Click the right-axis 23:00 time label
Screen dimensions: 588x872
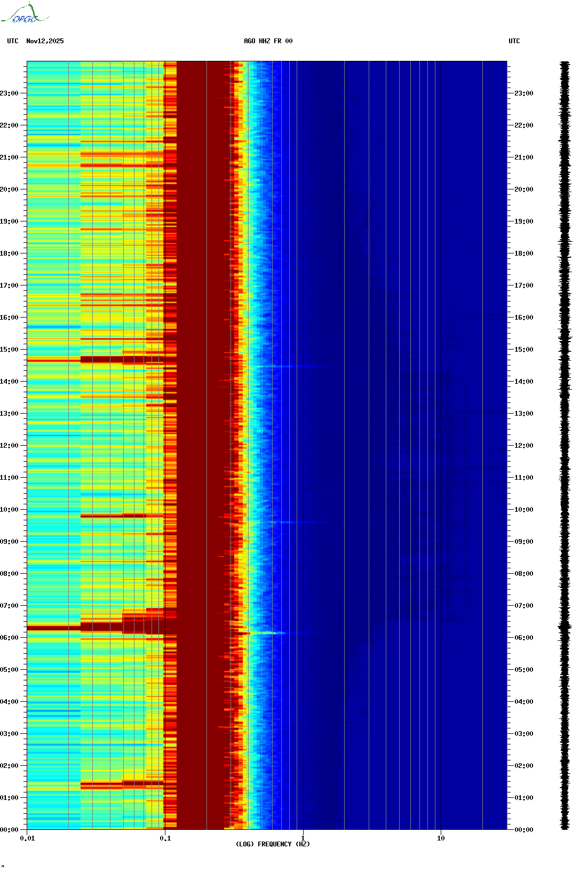point(524,93)
